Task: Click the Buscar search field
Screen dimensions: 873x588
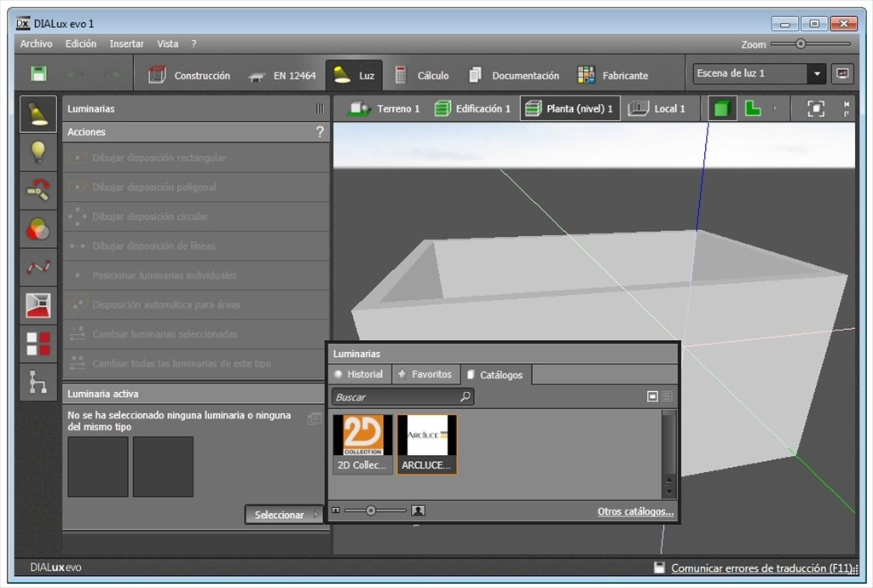Action: tap(402, 396)
